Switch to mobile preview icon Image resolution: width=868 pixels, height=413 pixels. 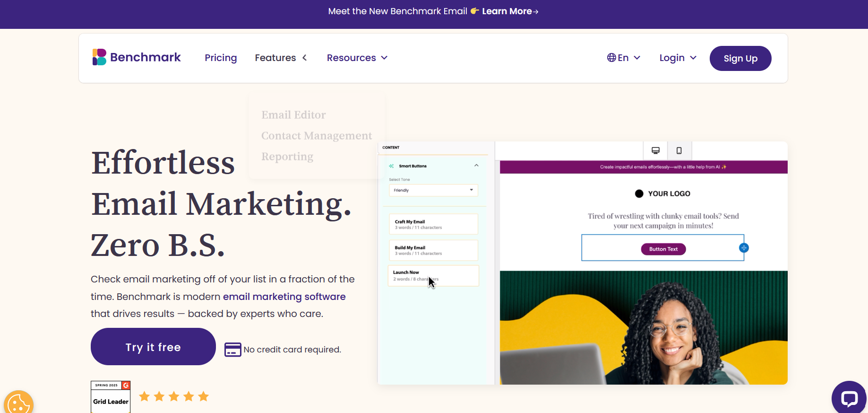click(x=679, y=150)
